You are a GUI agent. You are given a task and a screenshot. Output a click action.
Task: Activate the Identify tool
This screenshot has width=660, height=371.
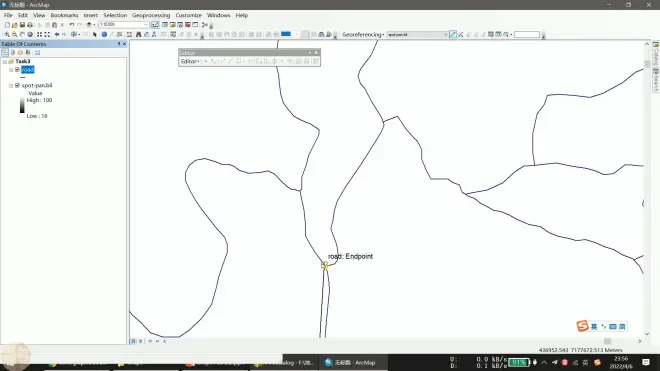tap(104, 35)
